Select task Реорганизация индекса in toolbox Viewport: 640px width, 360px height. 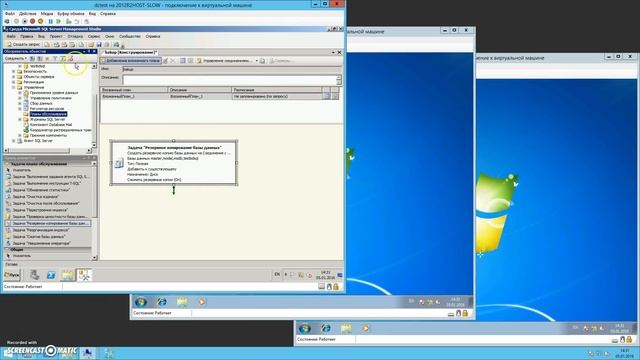[x=41, y=230]
